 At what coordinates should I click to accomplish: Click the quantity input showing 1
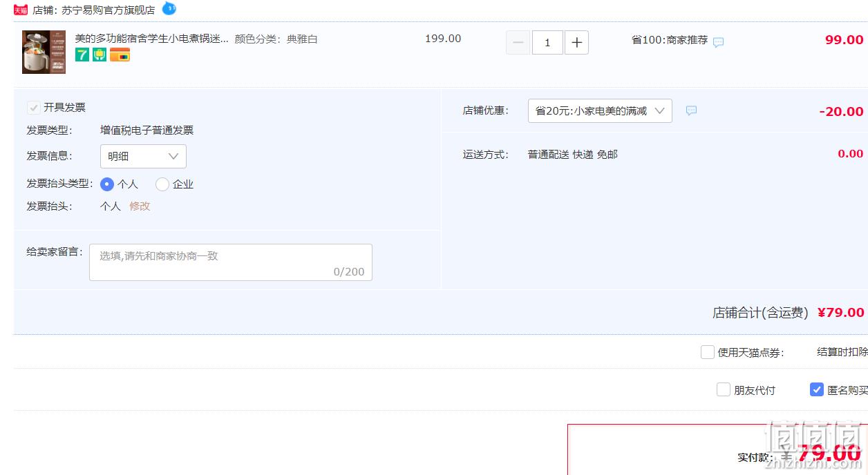click(x=547, y=43)
